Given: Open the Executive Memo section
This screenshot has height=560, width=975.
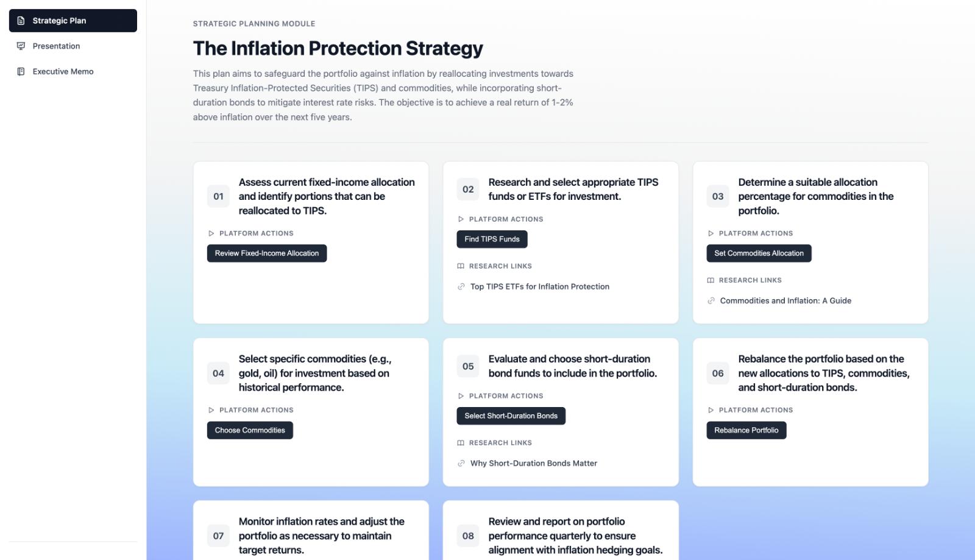Looking at the screenshot, I should (63, 72).
